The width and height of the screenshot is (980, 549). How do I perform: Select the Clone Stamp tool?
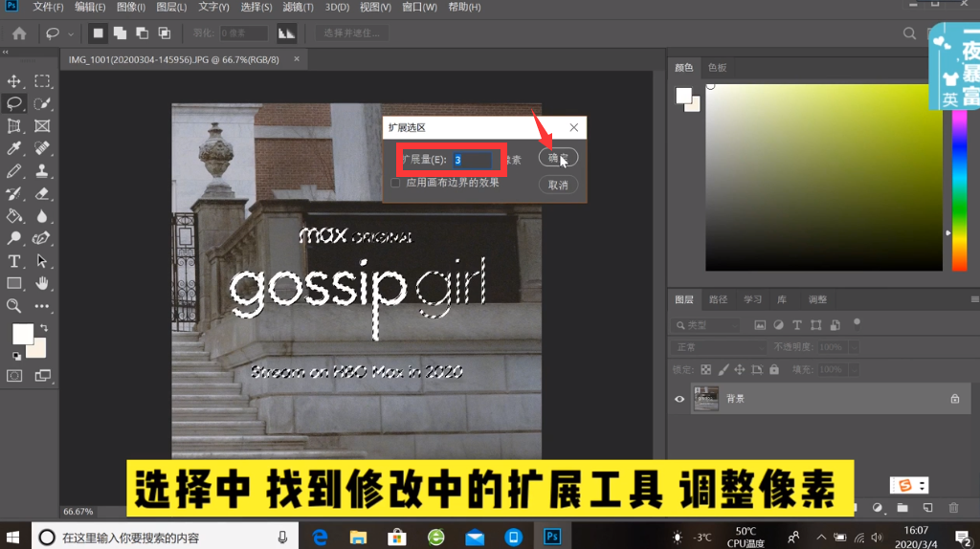(42, 171)
